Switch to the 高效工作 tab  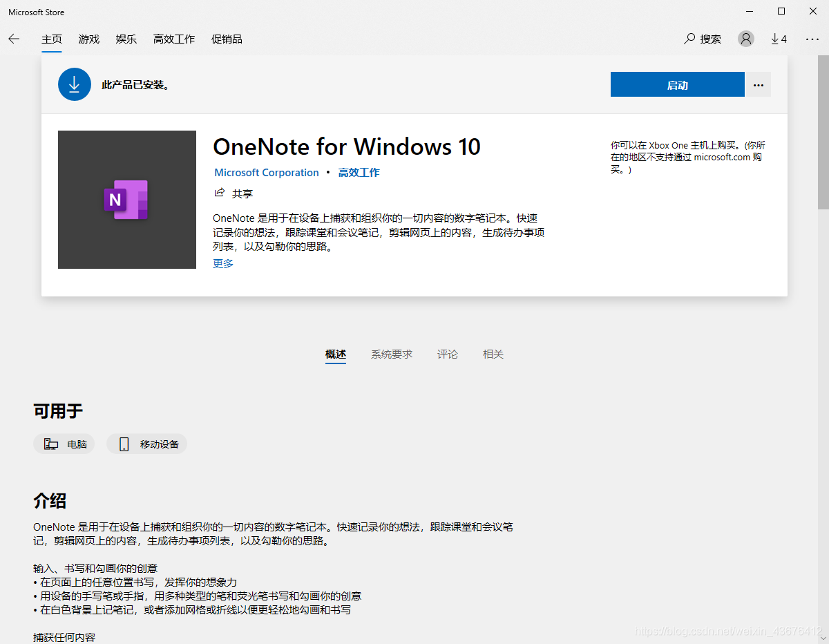coord(174,39)
